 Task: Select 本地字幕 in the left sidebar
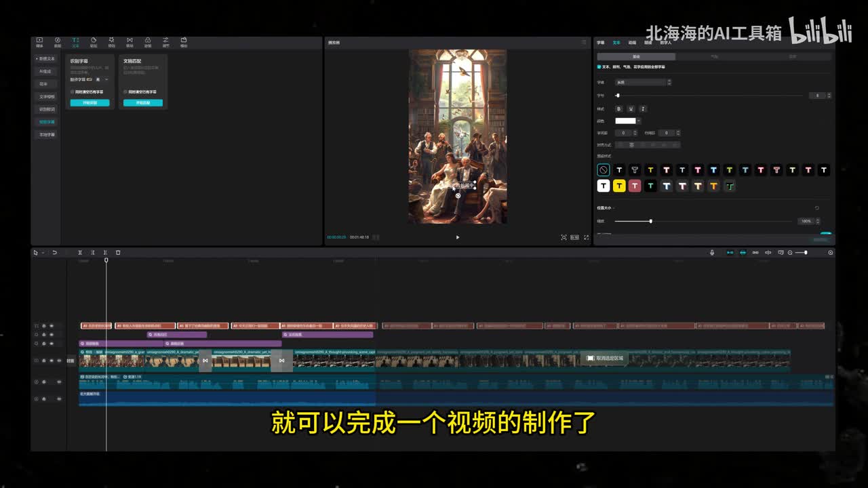[x=47, y=135]
